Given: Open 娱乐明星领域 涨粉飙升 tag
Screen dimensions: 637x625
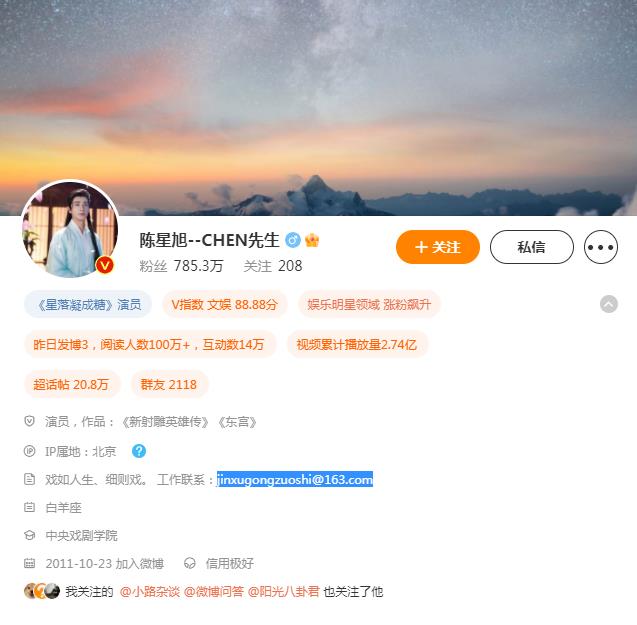Looking at the screenshot, I should (x=369, y=304).
